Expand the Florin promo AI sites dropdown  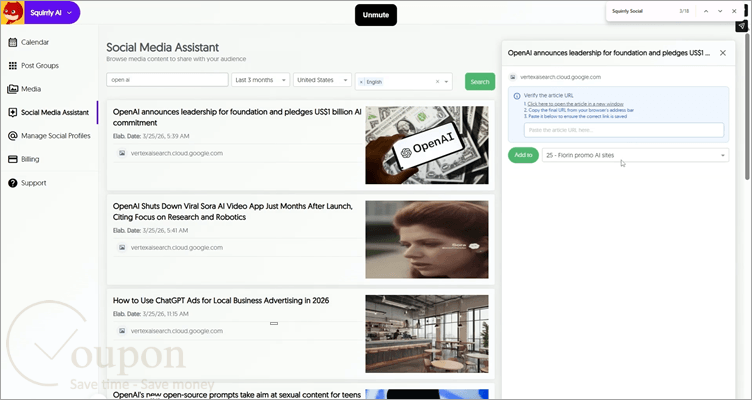click(635, 155)
